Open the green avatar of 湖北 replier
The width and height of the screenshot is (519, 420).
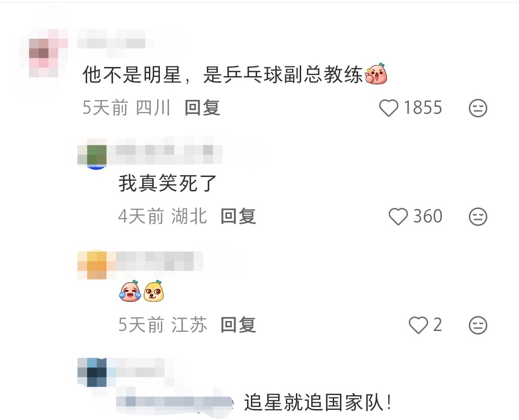92,155
